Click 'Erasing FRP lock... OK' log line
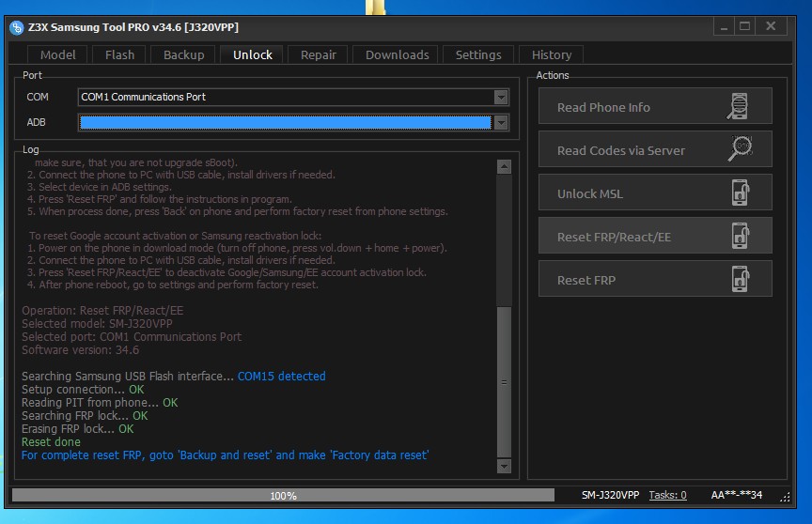Viewport: 812px width, 524px height. [x=78, y=429]
